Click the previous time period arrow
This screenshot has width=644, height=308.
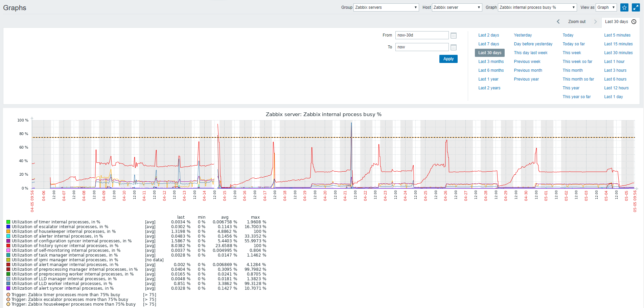click(x=558, y=22)
